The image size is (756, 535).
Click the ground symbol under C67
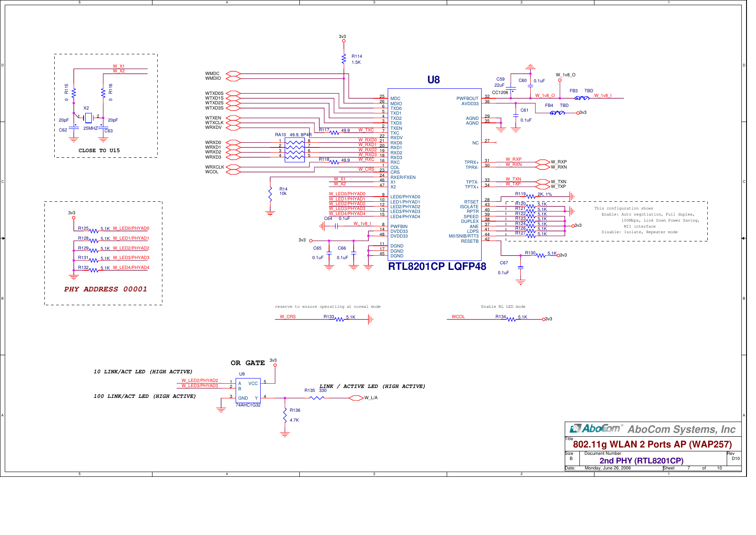520,282
